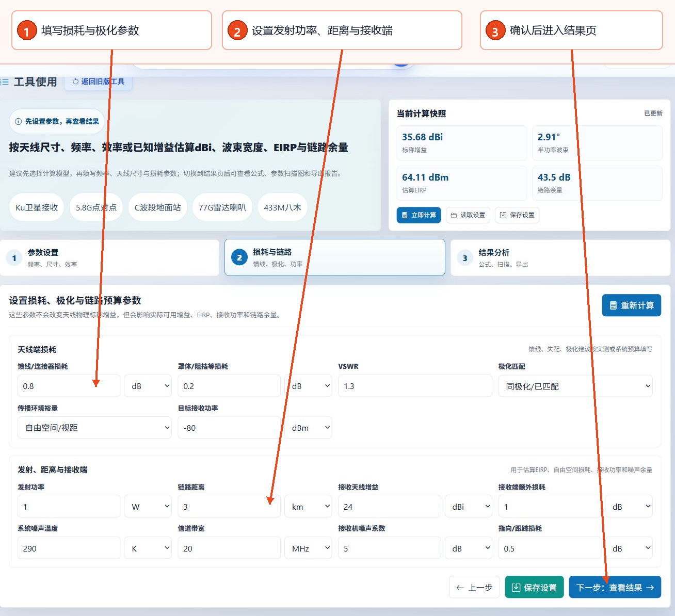Open the 指向/跟踪损耗 unit dropdown
The height and width of the screenshot is (616, 675).
[629, 548]
